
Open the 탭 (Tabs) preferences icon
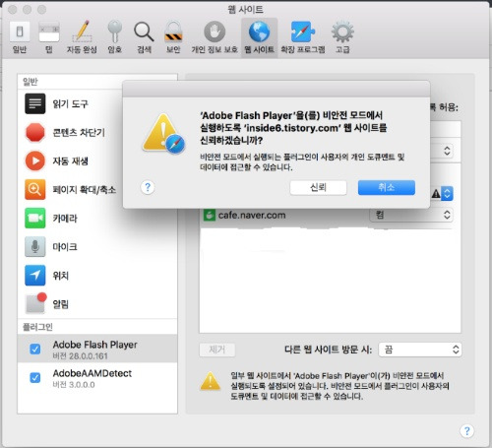click(x=49, y=32)
